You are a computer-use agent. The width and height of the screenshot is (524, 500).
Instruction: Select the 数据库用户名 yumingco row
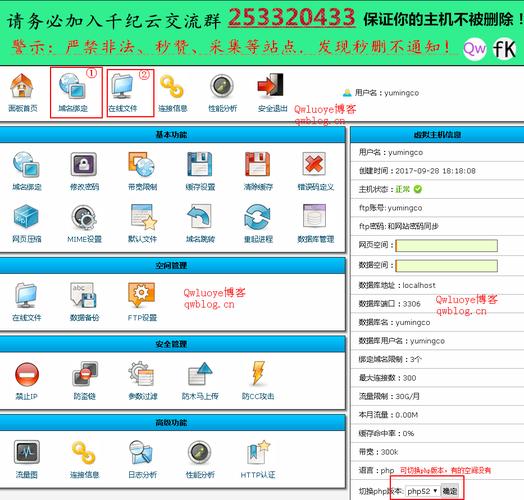[437, 341]
